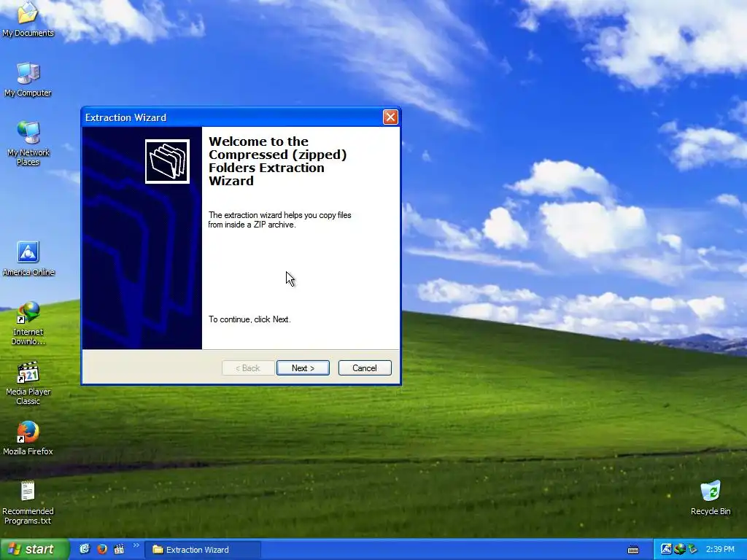Expand the Quick Launch overflow chevron
The width and height of the screenshot is (747, 560).
136,545
